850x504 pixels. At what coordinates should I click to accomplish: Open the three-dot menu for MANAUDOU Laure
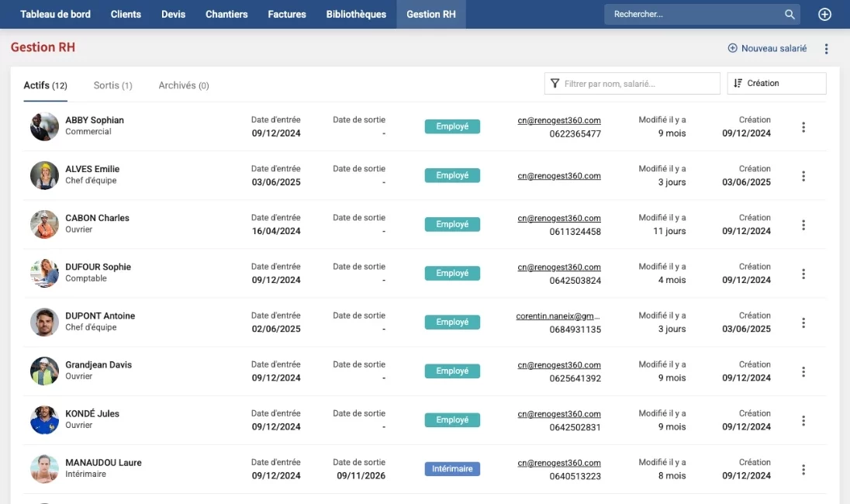(x=803, y=469)
